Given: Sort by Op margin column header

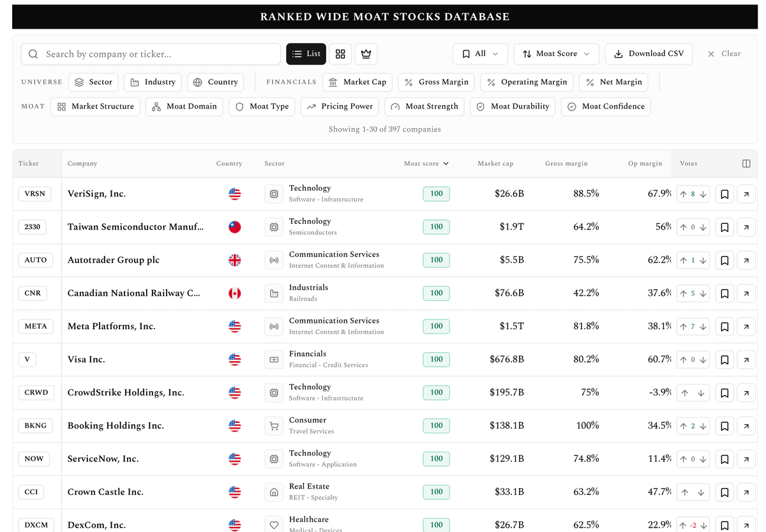Looking at the screenshot, I should [x=645, y=164].
